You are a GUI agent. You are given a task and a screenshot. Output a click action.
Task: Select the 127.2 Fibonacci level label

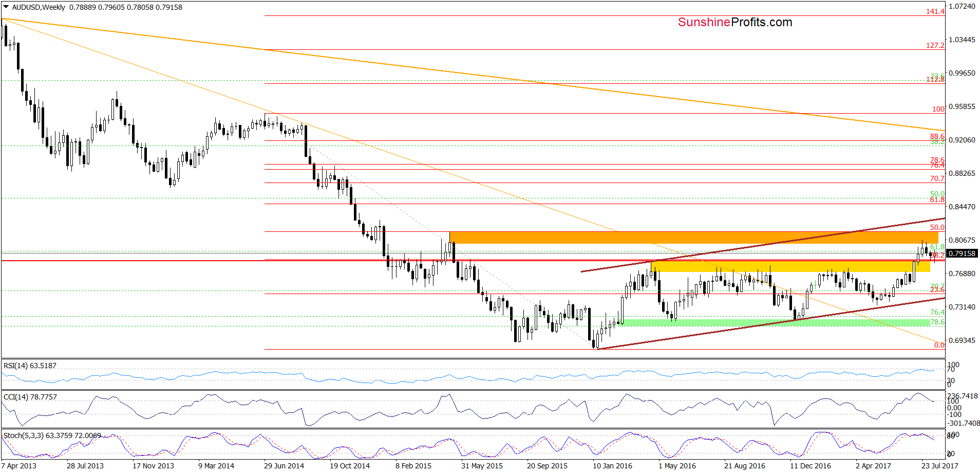[935, 45]
